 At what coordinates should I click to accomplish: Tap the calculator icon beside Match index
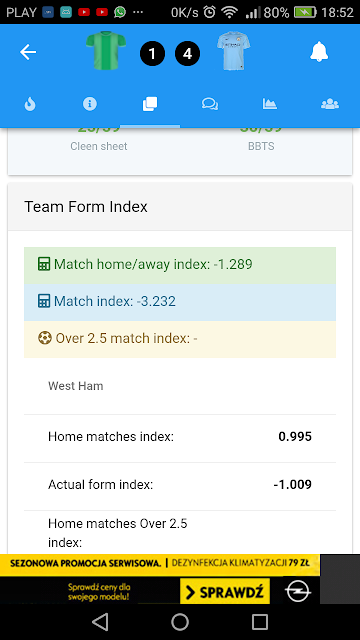point(44,302)
